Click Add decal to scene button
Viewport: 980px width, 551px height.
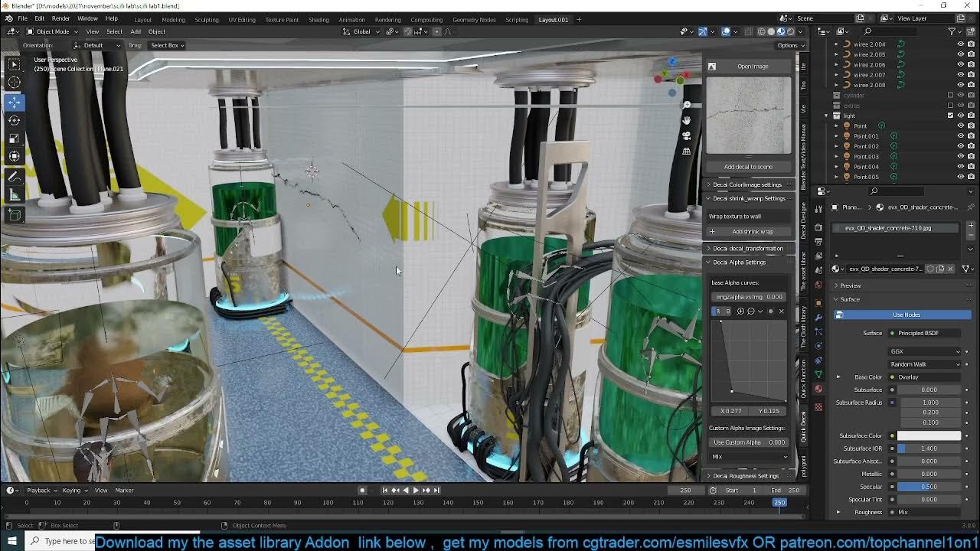coord(748,167)
